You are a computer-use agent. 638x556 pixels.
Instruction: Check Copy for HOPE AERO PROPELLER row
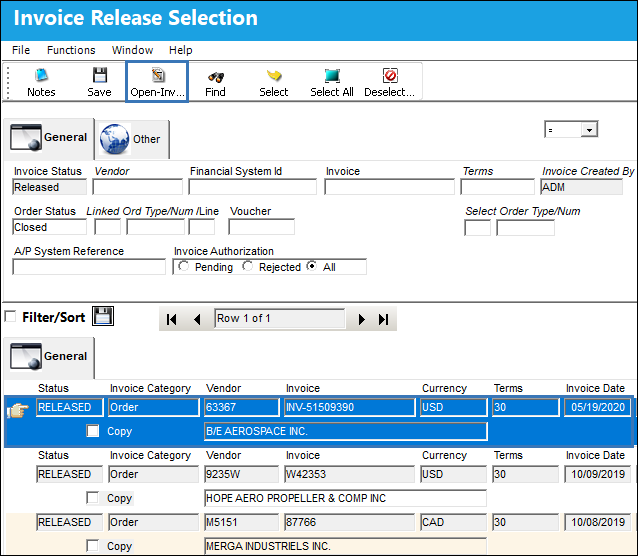[93, 497]
